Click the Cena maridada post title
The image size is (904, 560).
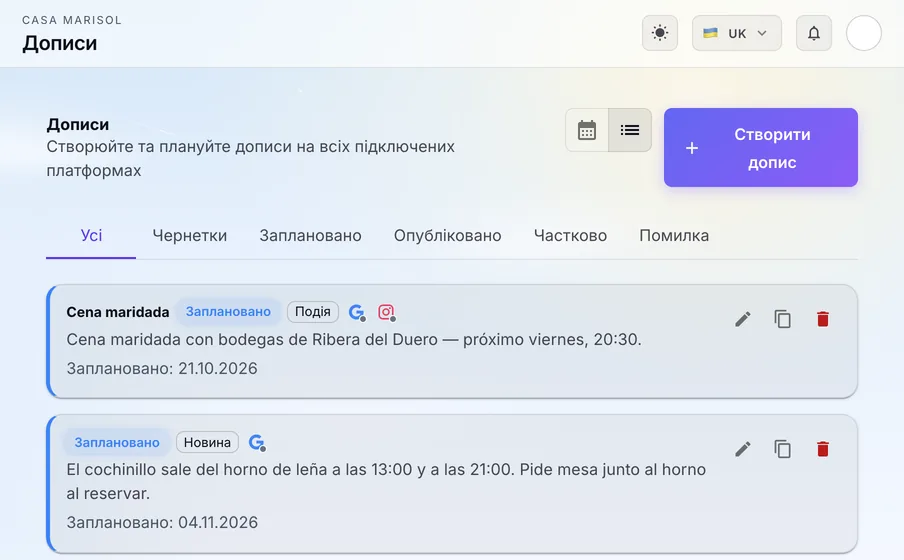pos(118,312)
